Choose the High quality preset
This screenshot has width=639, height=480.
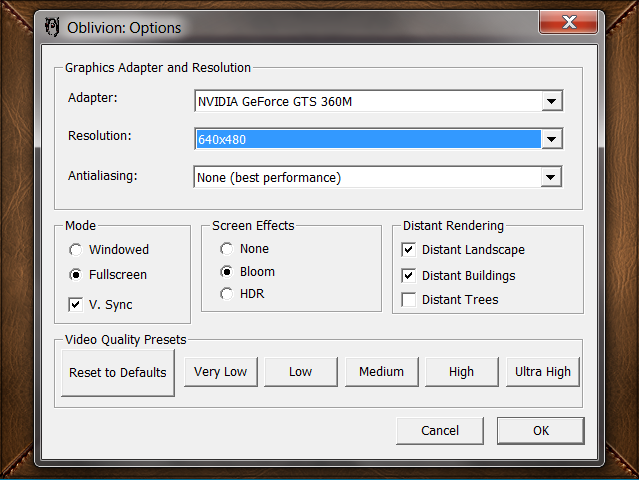pyautogui.click(x=461, y=372)
